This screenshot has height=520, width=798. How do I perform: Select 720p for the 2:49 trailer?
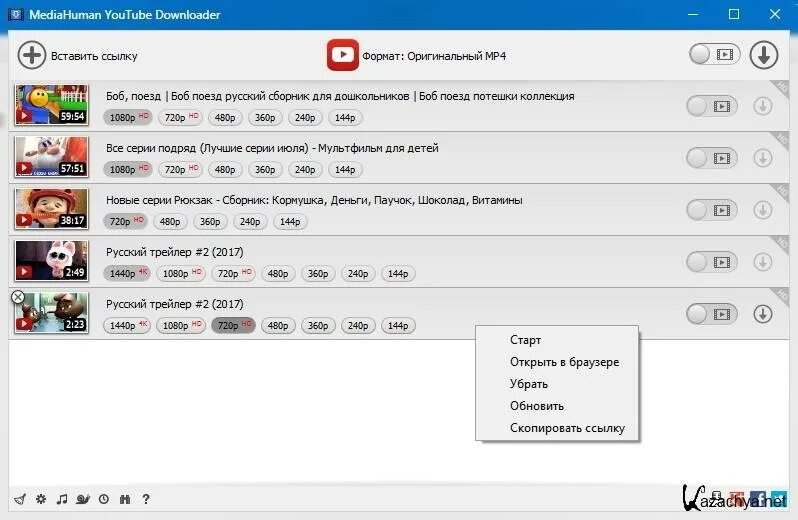(234, 273)
